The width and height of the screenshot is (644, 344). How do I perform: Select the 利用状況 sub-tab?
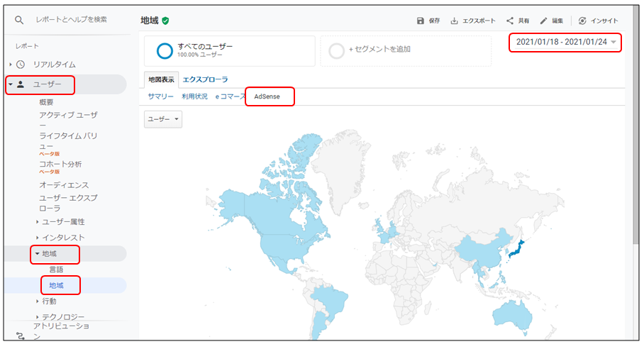coord(194,96)
